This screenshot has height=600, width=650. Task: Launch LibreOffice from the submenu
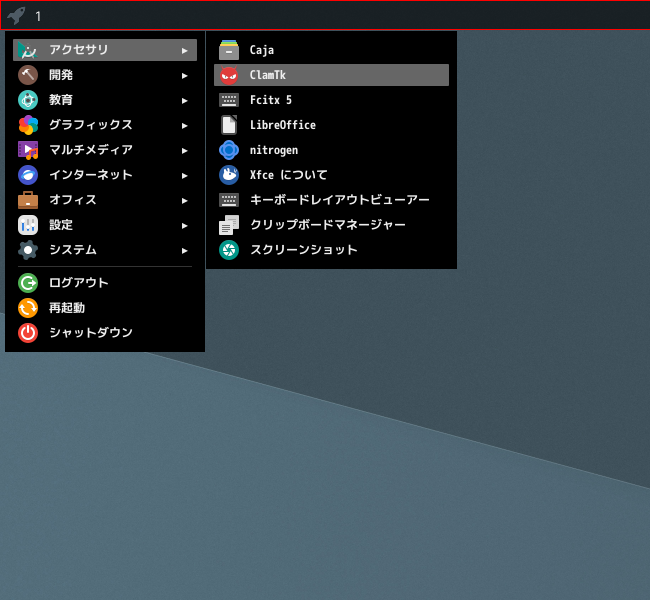coord(331,125)
